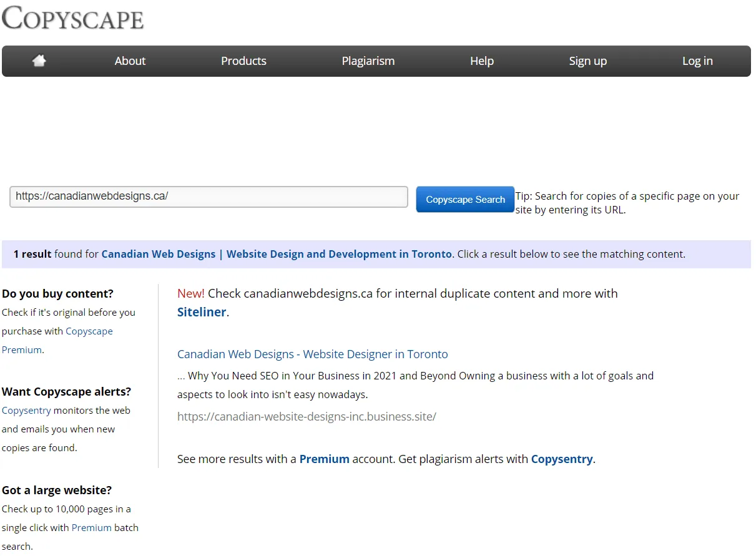This screenshot has height=556, width=756.
Task: Open the Products menu
Action: tap(243, 61)
